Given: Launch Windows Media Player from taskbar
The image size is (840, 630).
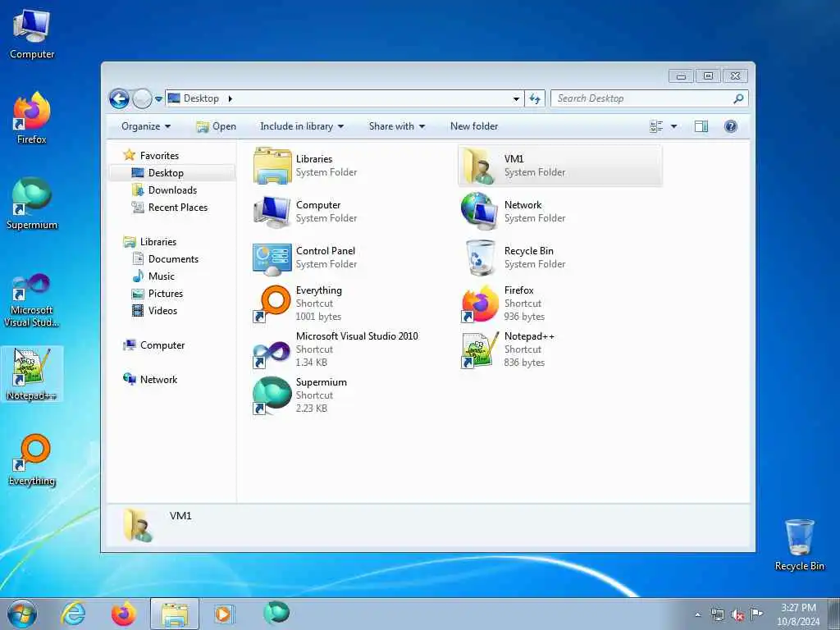Looking at the screenshot, I should coord(223,614).
